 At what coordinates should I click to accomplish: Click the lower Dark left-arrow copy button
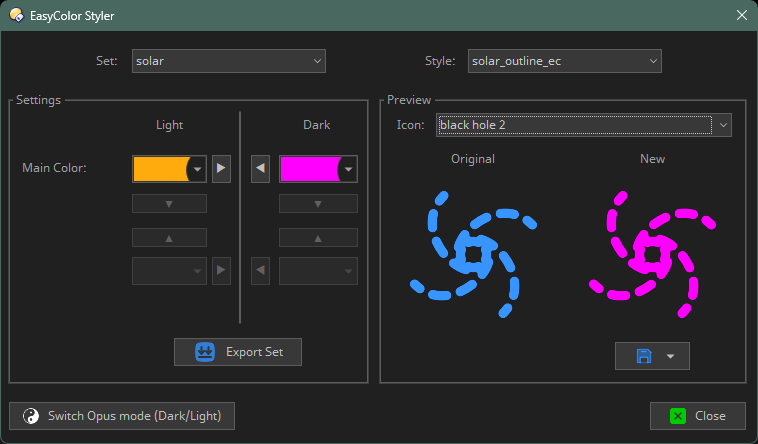pos(260,271)
